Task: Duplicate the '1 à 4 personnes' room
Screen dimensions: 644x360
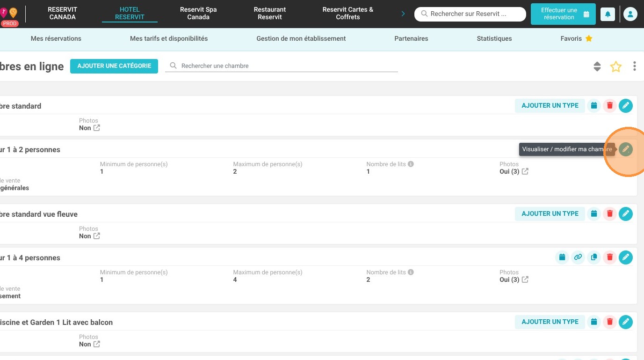Action: (594, 257)
